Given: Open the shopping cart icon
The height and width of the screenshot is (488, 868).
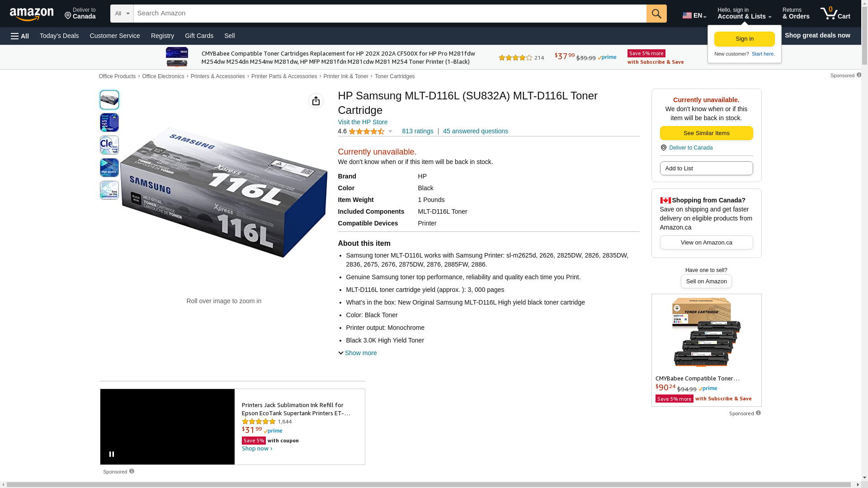Looking at the screenshot, I should (835, 14).
